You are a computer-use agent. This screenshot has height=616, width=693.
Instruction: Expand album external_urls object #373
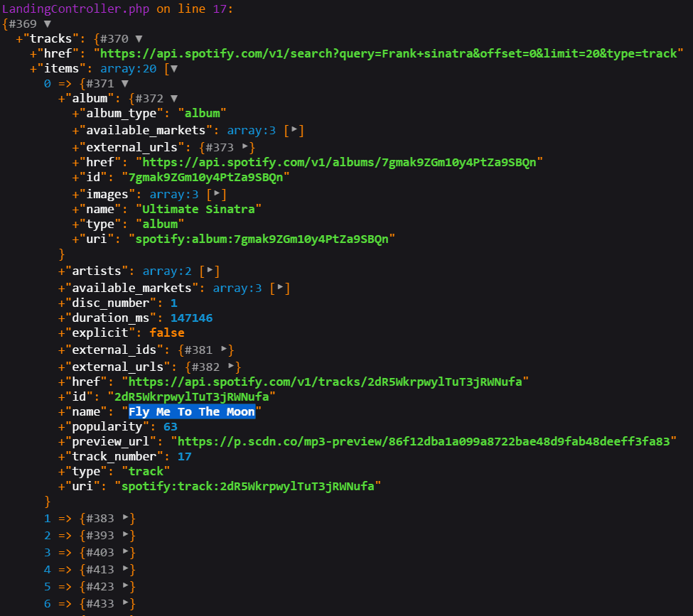[x=245, y=146]
